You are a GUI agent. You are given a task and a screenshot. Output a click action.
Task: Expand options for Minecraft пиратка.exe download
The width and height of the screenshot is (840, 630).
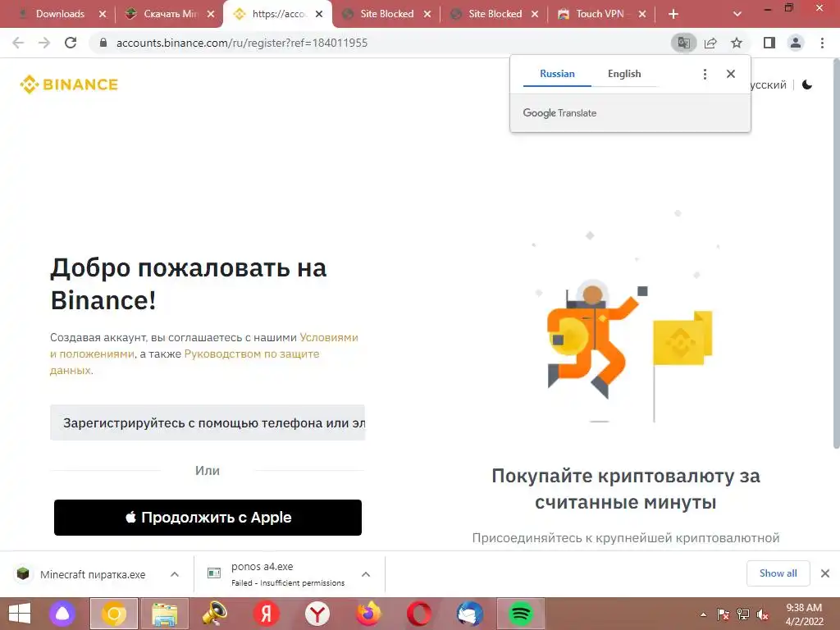pos(175,574)
